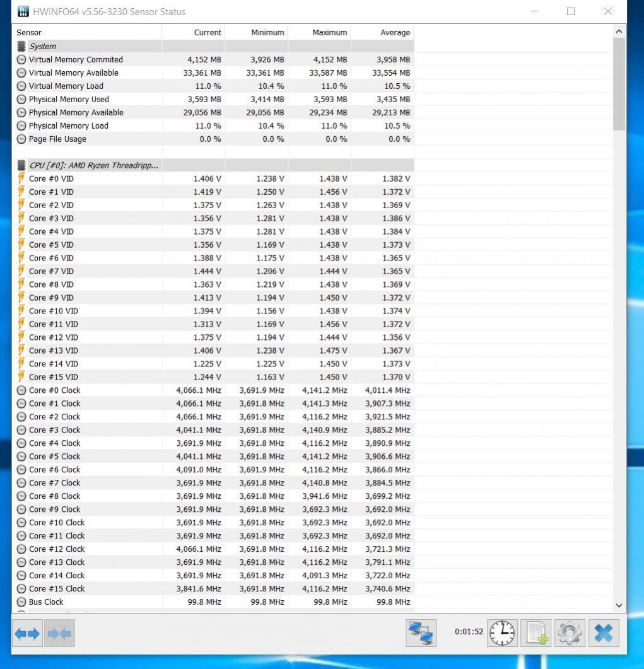Start logging with the sheet plus icon

(x=536, y=632)
